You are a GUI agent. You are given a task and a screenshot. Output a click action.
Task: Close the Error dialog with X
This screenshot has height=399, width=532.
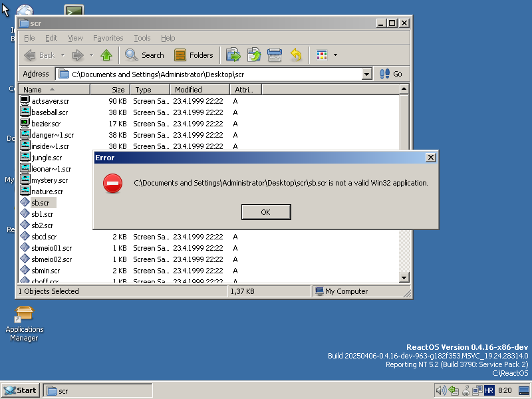430,158
